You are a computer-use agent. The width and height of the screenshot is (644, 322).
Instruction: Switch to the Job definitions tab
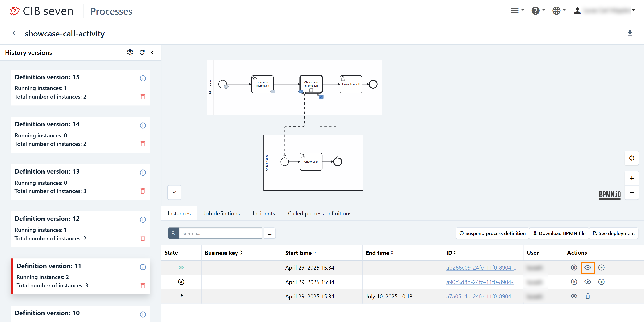221,213
